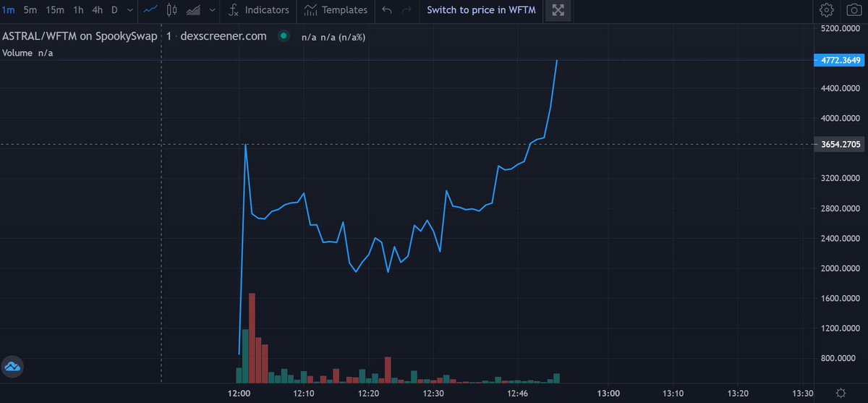Switch to the 15m interval
Image resolution: width=868 pixels, height=403 pixels.
pyautogui.click(x=55, y=10)
